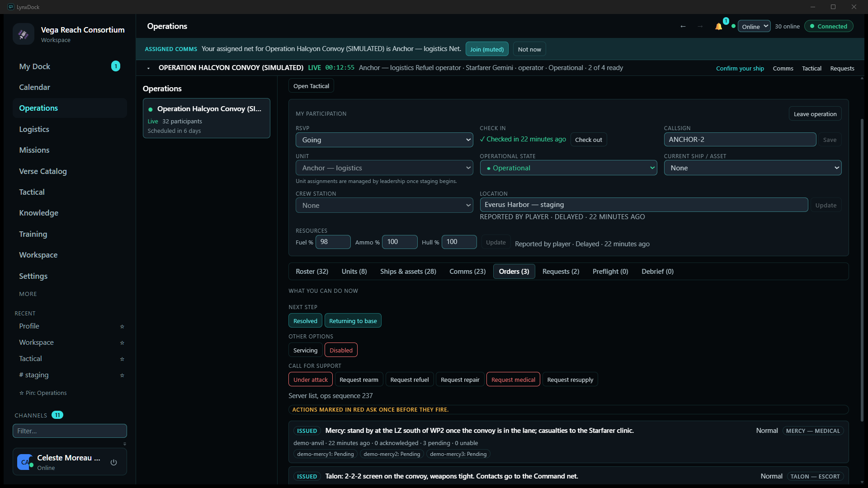The image size is (868, 488).
Task: Click Request rearm
Action: point(359,380)
